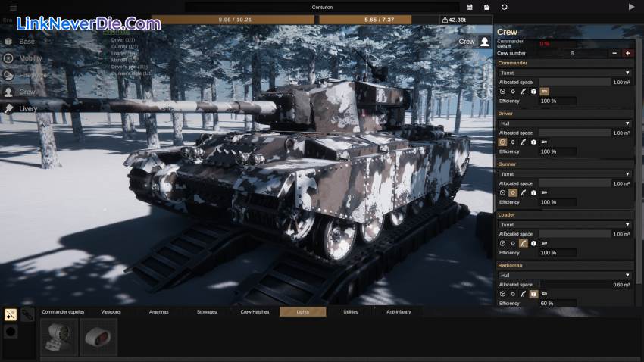Click the refresh icon in top bar
The height and width of the screenshot is (362, 644).
click(505, 7)
